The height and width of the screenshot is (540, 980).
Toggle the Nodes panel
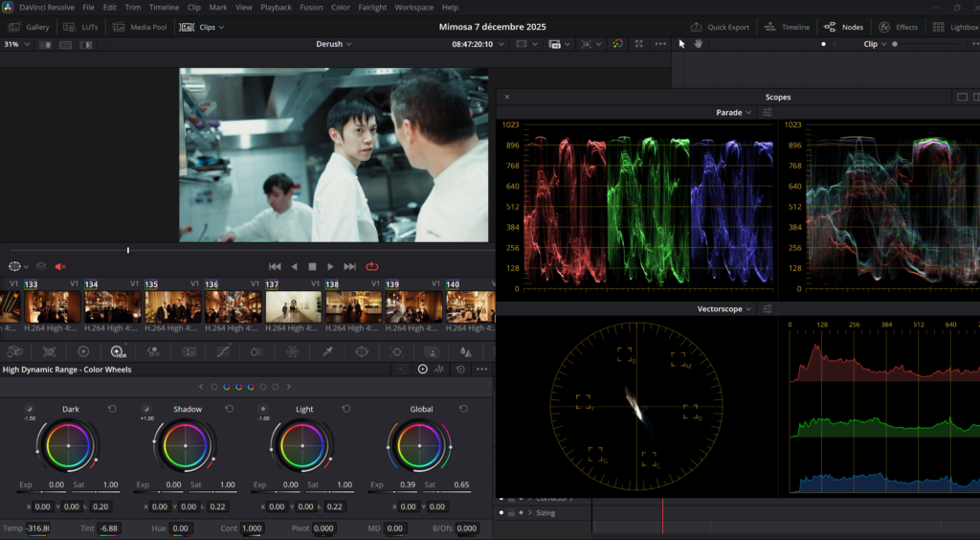843,27
